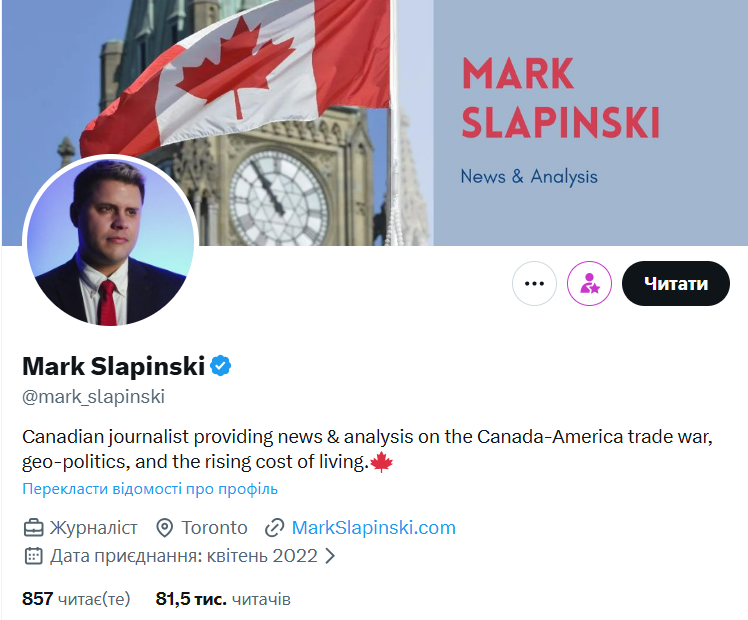Viewport: 748px width, 620px height.
Task: Open the 81,5 тис. читачів followers list
Action: (223, 599)
